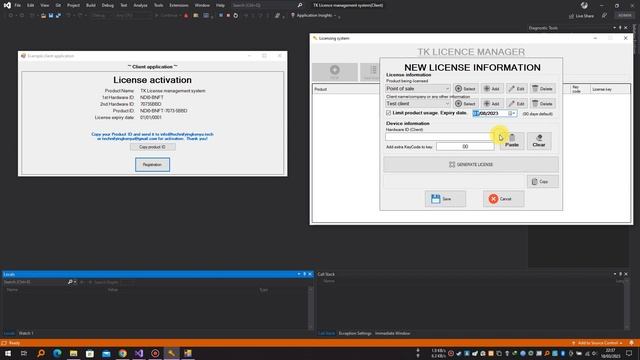
Task: Click Edit pencil button in the Test client row
Action: (x=517, y=104)
